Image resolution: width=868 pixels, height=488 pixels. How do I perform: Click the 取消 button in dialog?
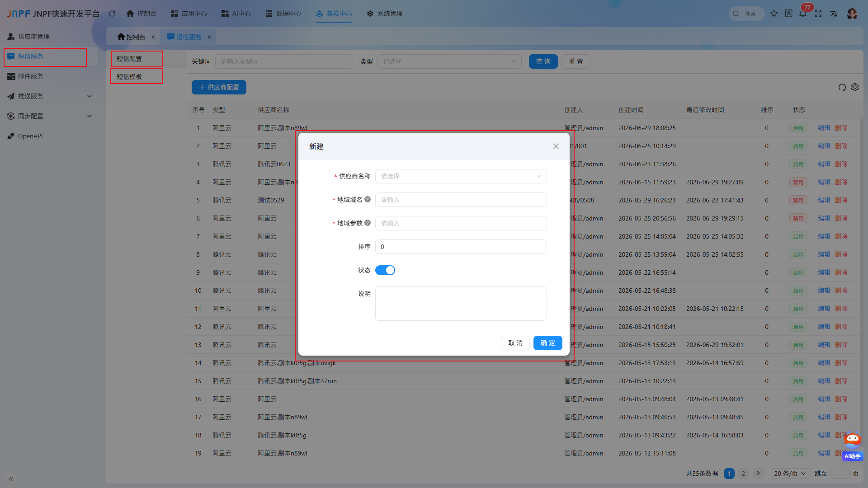(x=515, y=343)
